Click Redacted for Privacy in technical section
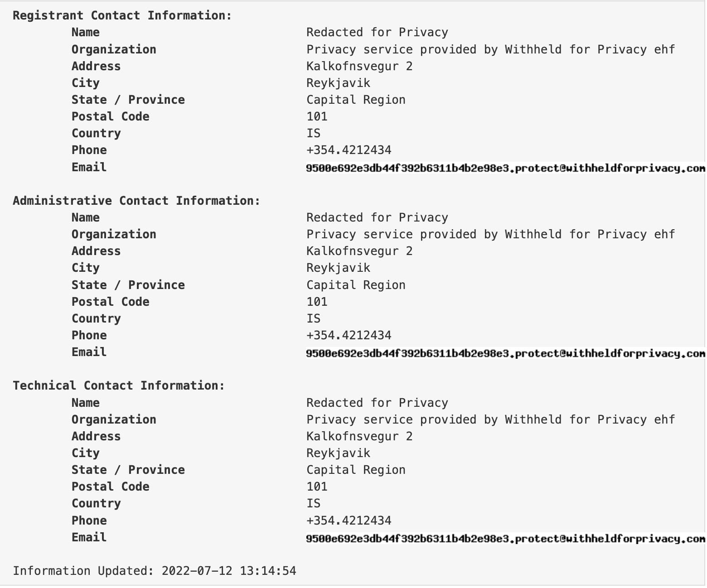Screen dimensions: 707x588 pyautogui.click(x=377, y=403)
